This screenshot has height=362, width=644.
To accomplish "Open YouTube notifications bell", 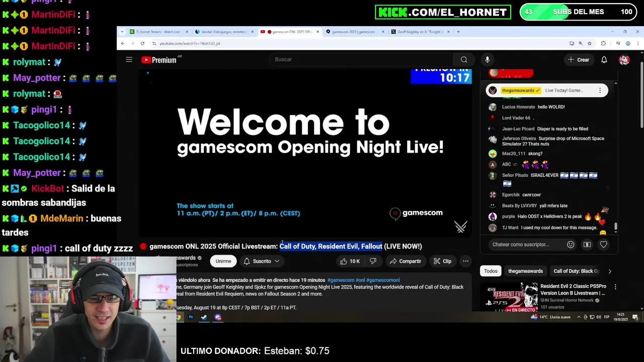I will pyautogui.click(x=604, y=60).
